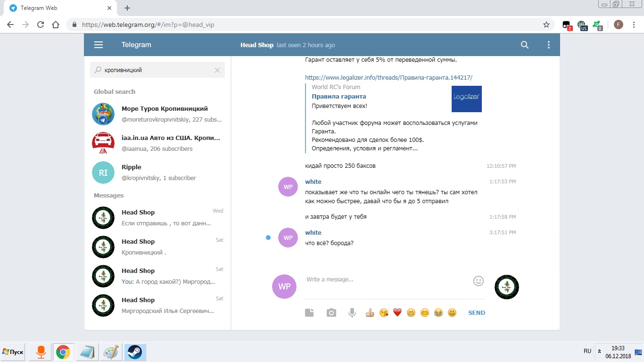Open chat options three-dot menu
Viewport: 644px width, 362px height.
548,45
